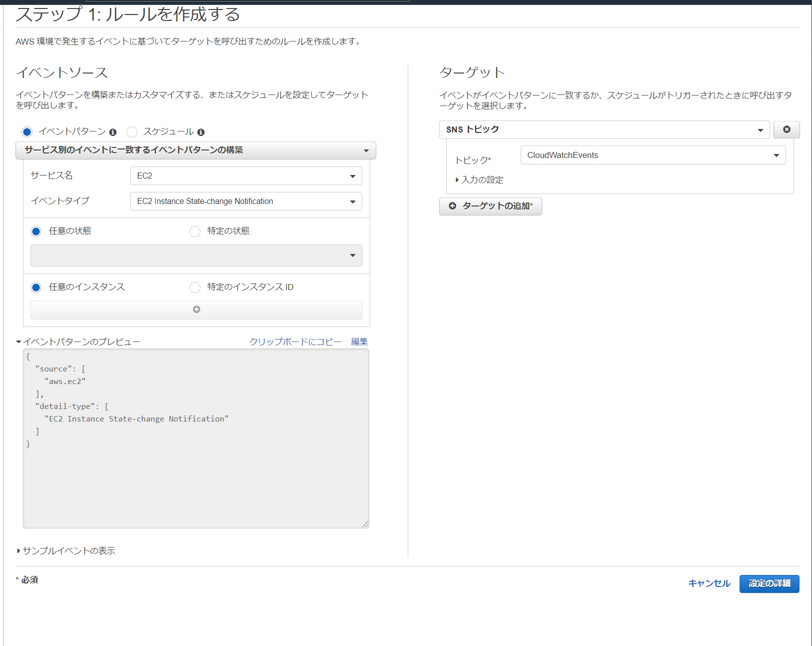Expand サンプルイベントの表示 section
The image size is (812, 646).
tap(66, 550)
